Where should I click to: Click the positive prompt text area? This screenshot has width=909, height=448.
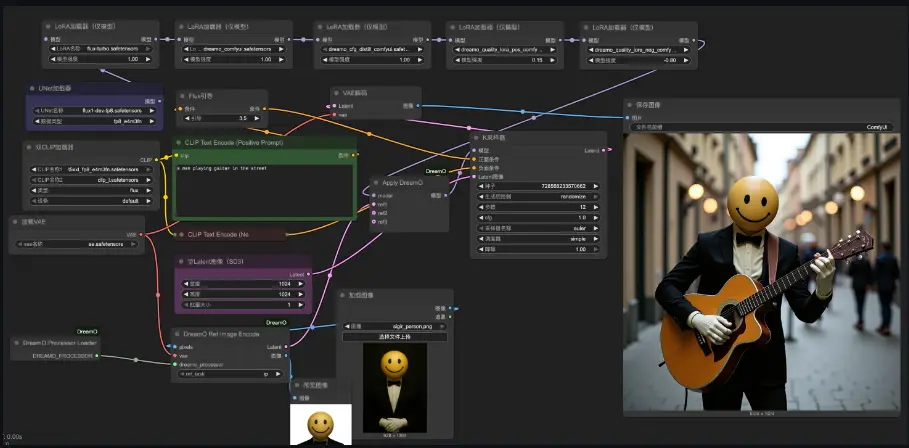pos(265,190)
